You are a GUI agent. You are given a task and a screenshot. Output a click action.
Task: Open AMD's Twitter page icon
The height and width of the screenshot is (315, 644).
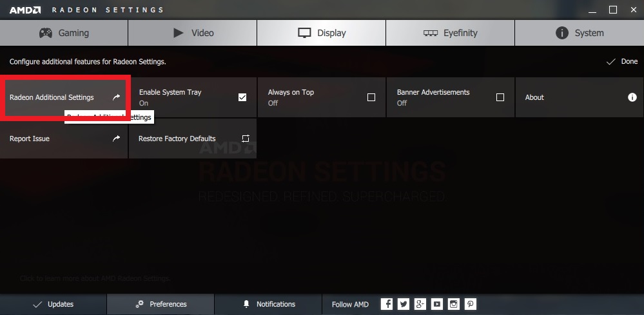pos(404,304)
